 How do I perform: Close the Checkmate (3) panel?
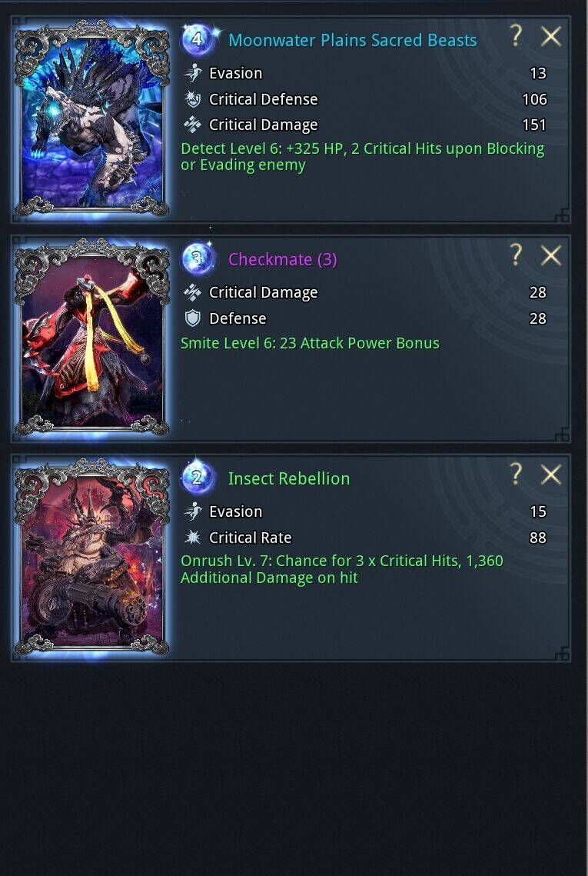(550, 256)
